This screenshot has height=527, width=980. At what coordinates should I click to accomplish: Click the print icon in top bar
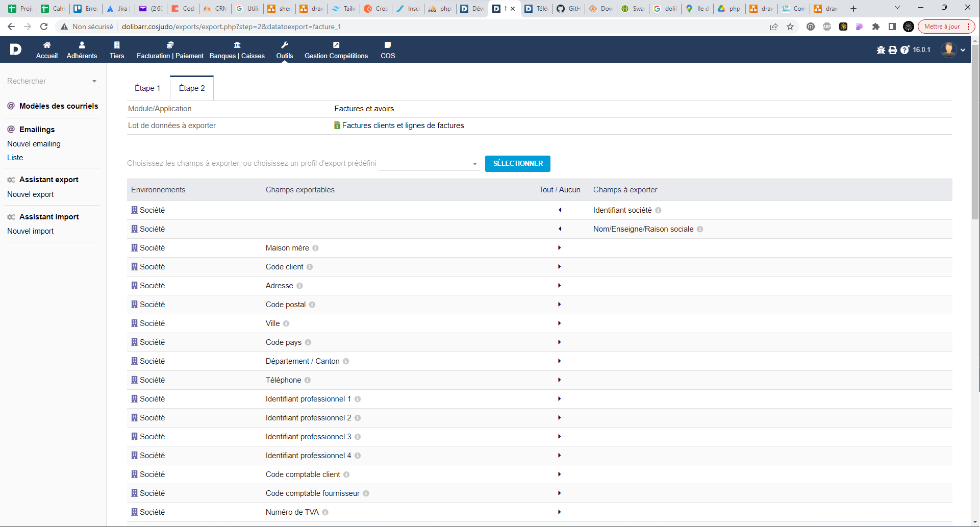[893, 50]
